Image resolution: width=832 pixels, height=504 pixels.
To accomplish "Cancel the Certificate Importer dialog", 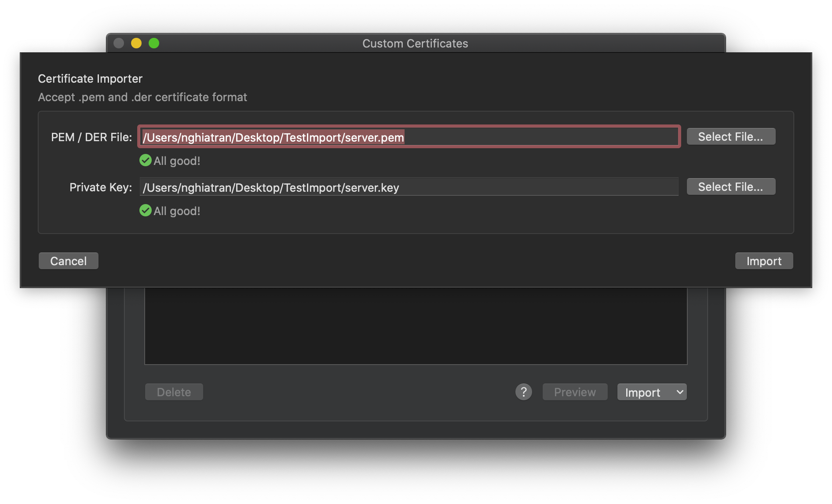I will coord(69,261).
